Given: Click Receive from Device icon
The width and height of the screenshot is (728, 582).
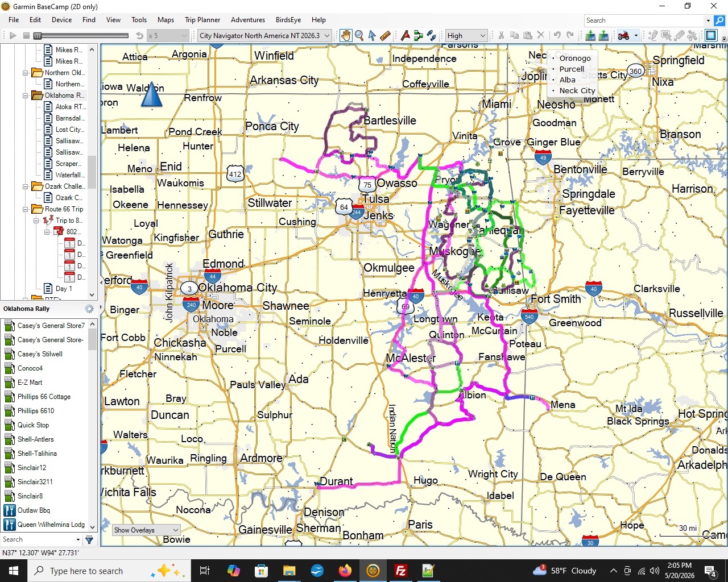Looking at the screenshot, I should (x=603, y=35).
